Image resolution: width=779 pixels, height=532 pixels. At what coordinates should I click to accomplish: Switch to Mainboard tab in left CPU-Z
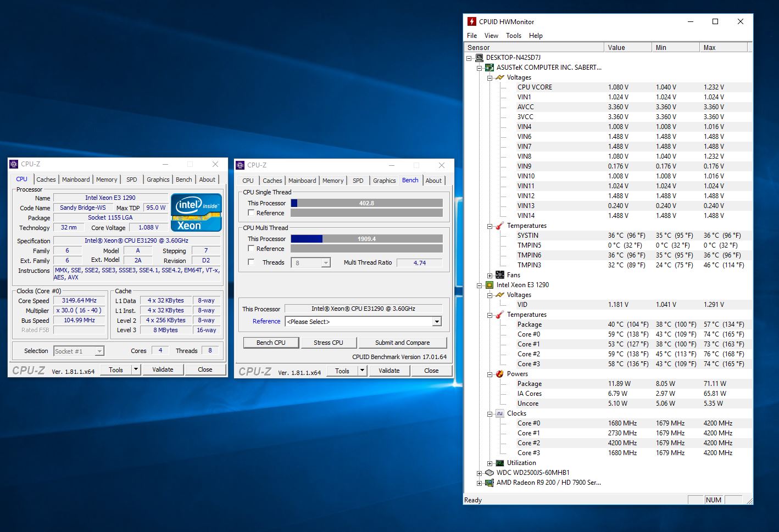click(76, 180)
